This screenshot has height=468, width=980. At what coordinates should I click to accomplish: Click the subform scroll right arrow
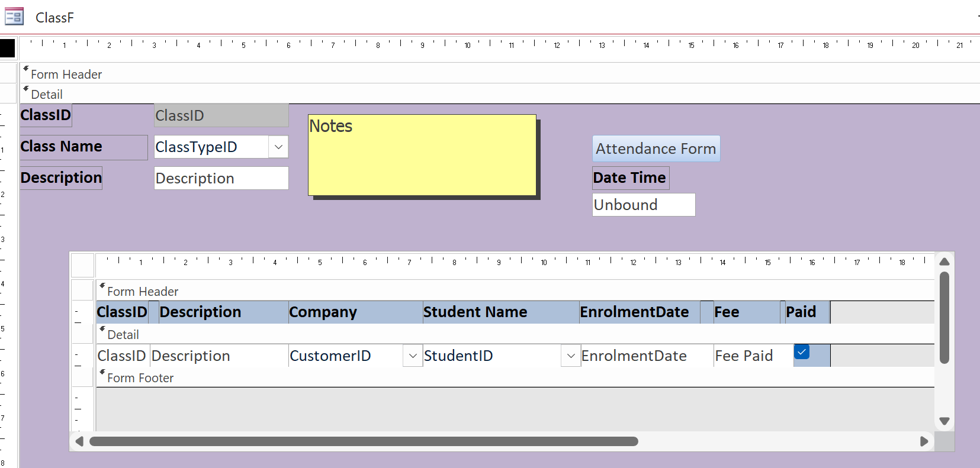coord(924,441)
